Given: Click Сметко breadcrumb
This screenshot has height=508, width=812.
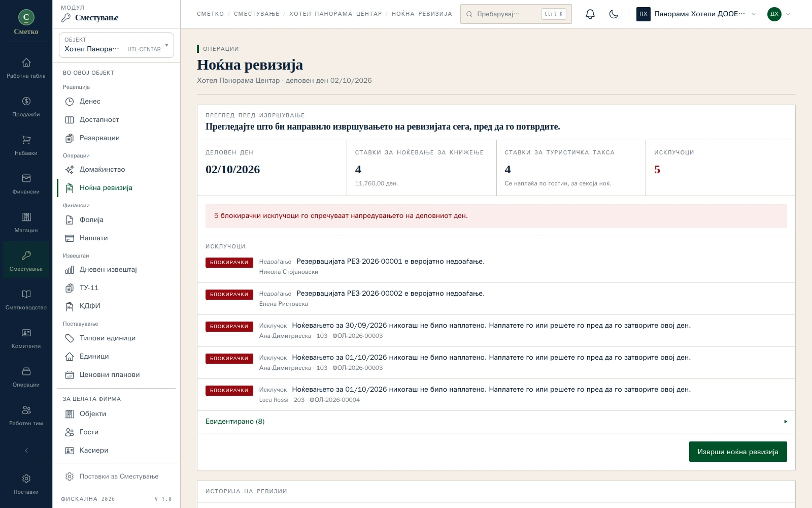Looking at the screenshot, I should click(x=210, y=14).
